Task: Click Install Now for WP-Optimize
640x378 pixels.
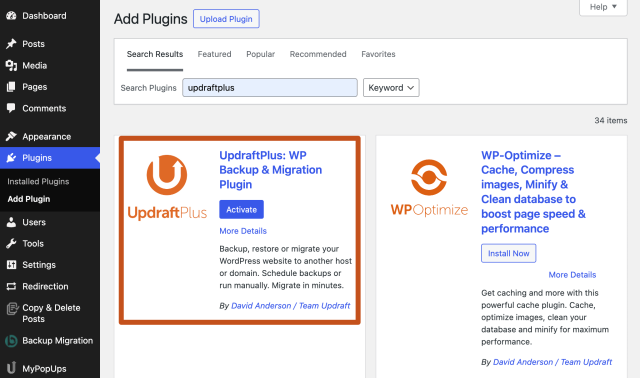Action: (x=509, y=253)
